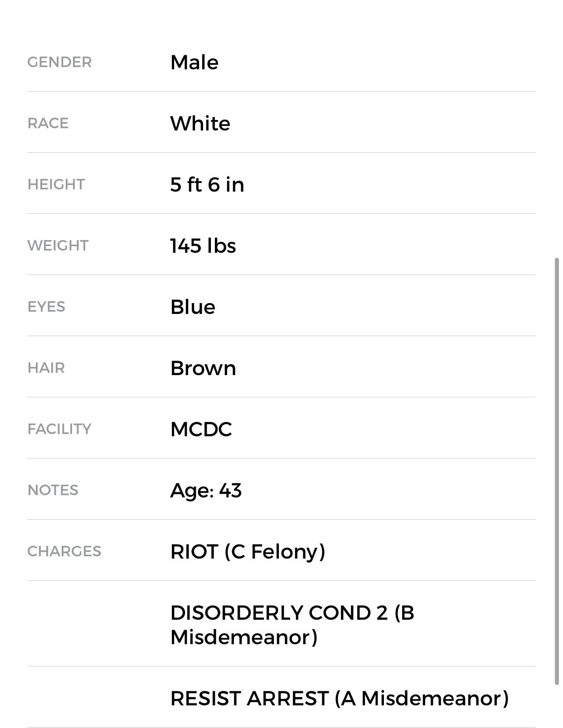The image size is (563, 728).
Task: Select the "MCDC" facility value
Action: 201,429
